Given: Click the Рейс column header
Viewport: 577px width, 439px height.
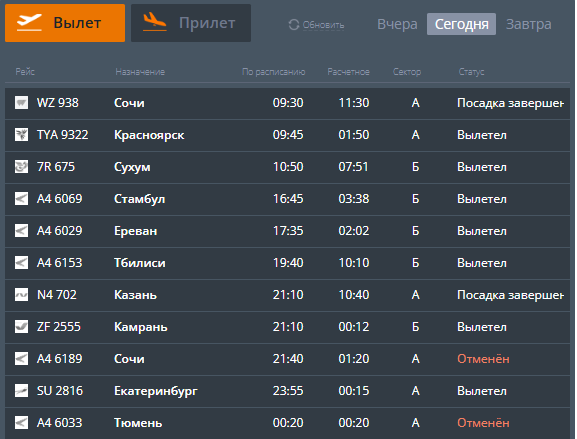Looking at the screenshot, I should coord(25,72).
